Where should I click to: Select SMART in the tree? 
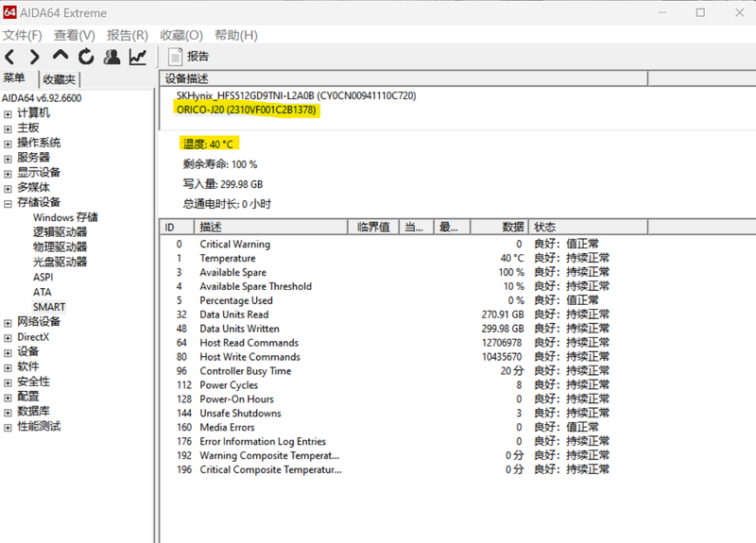[49, 307]
